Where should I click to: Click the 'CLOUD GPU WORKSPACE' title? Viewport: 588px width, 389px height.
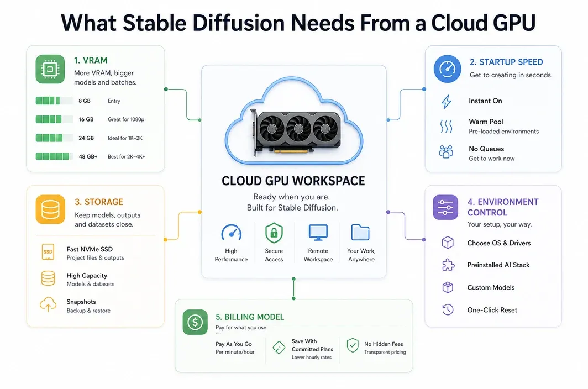coord(293,181)
